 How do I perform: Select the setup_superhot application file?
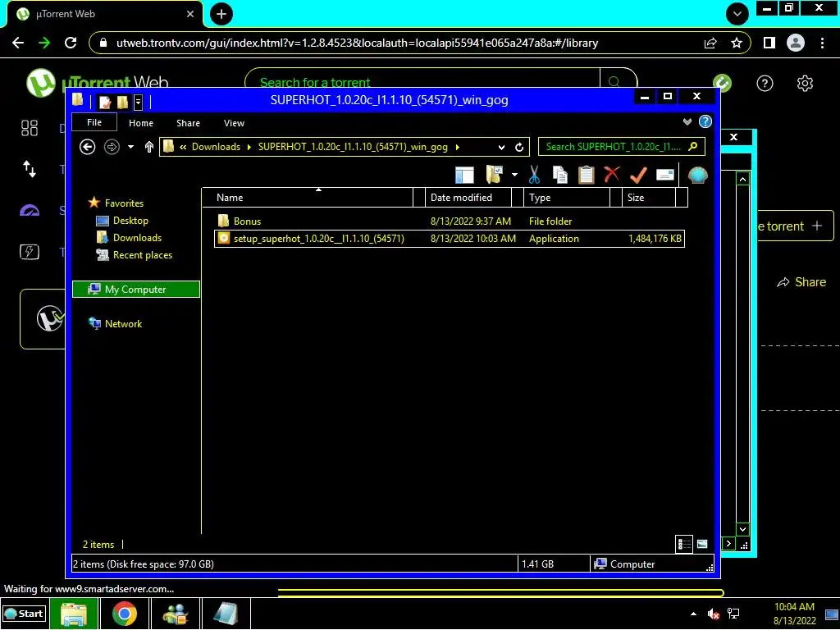tap(450, 239)
